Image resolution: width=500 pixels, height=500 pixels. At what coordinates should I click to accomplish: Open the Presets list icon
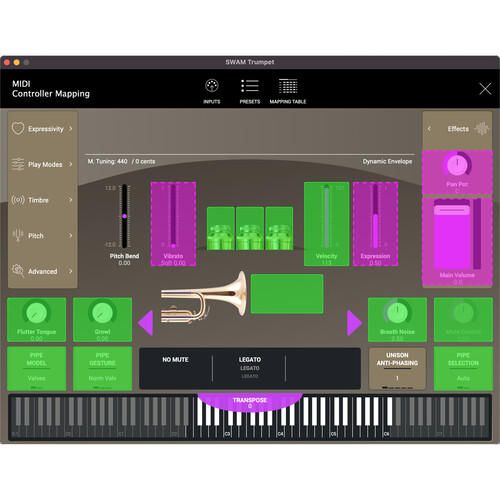250,86
